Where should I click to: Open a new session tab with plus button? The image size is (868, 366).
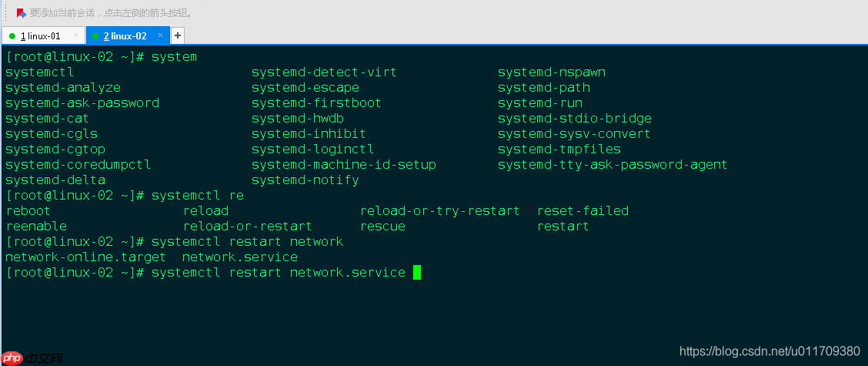pyautogui.click(x=177, y=35)
